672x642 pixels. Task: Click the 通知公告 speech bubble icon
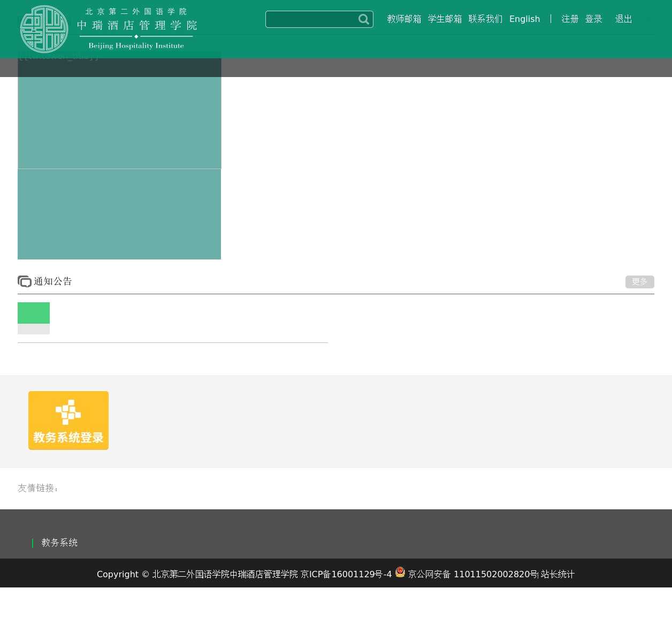[25, 281]
